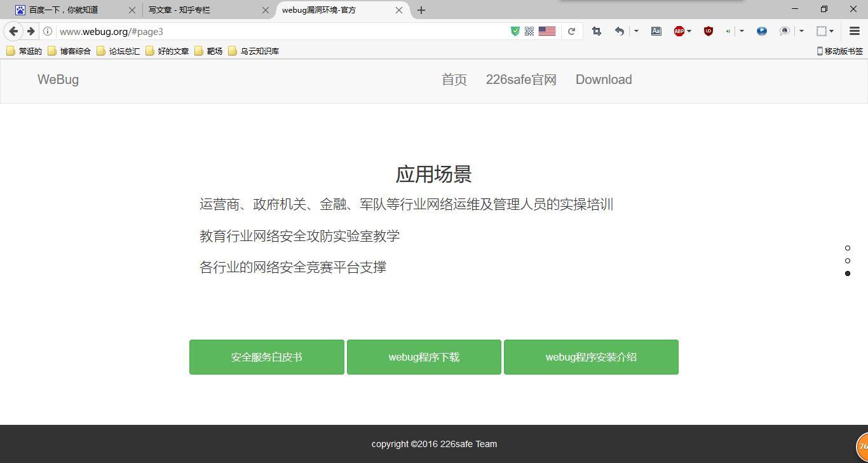The image size is (868, 463).
Task: Open the uBlock Origin shield icon
Action: click(x=708, y=31)
